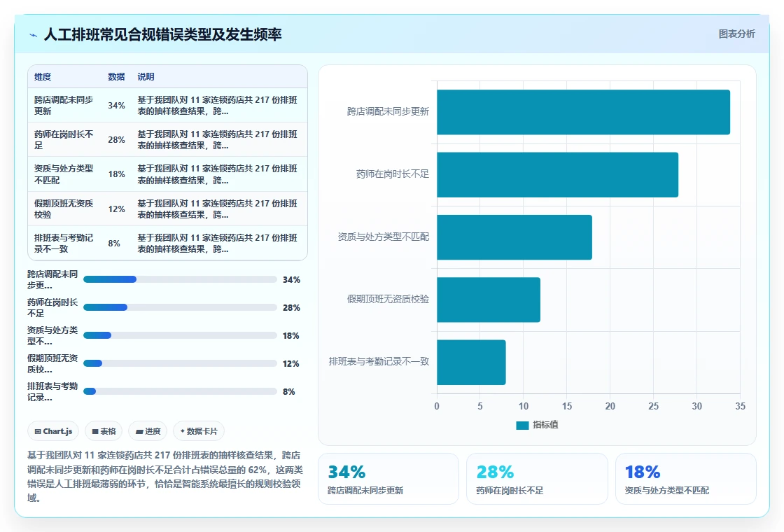Click the lightning icon beside the title
The width and height of the screenshot is (784, 532).
pos(34,35)
